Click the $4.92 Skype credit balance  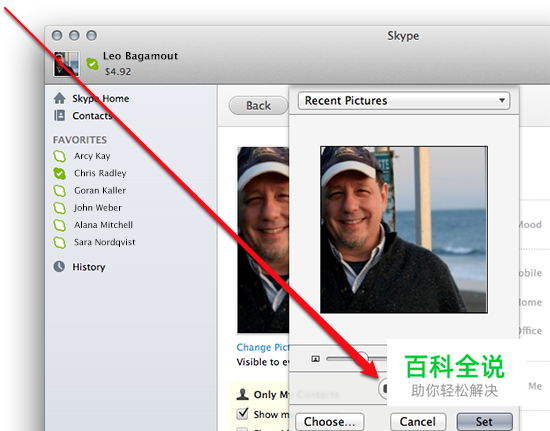118,72
